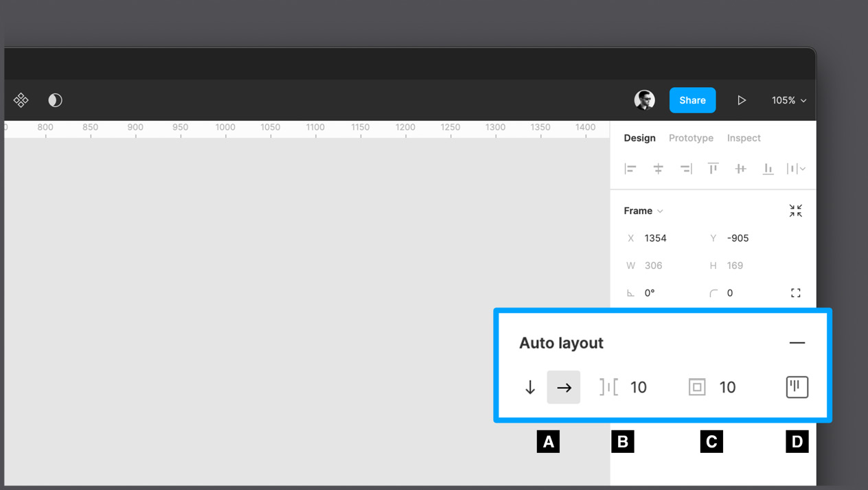Click the shrink arrows icon above the Frame properties

pos(795,211)
